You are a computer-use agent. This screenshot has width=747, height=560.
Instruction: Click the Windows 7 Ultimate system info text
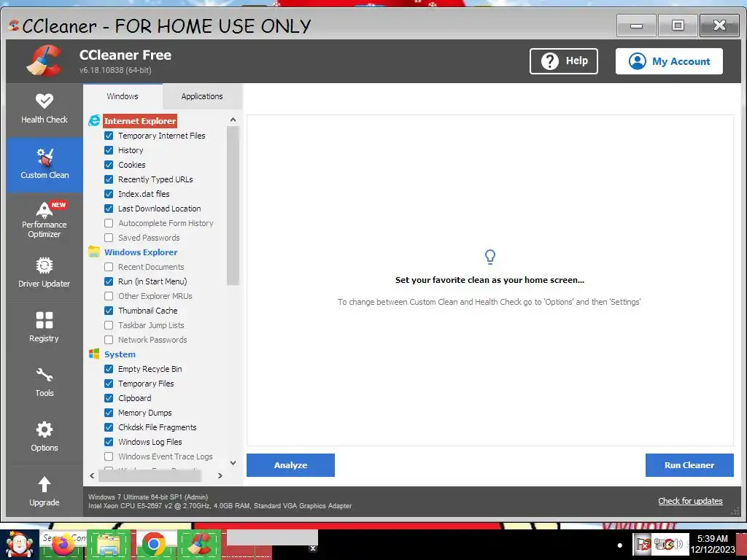148,497
